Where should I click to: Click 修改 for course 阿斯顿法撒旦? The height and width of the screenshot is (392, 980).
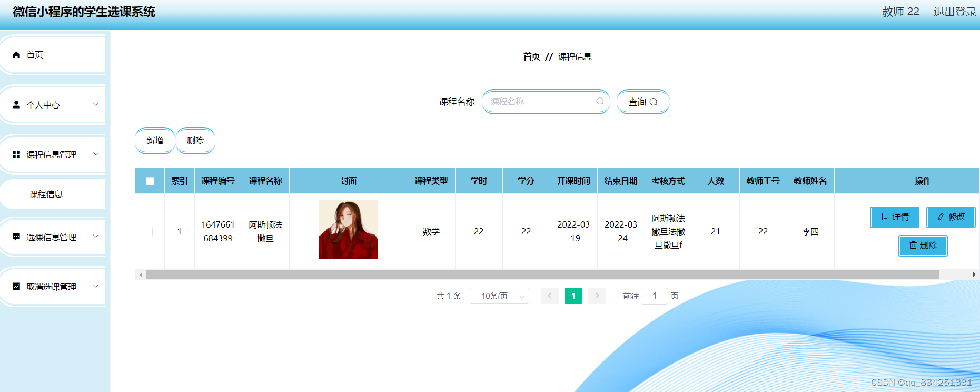951,217
